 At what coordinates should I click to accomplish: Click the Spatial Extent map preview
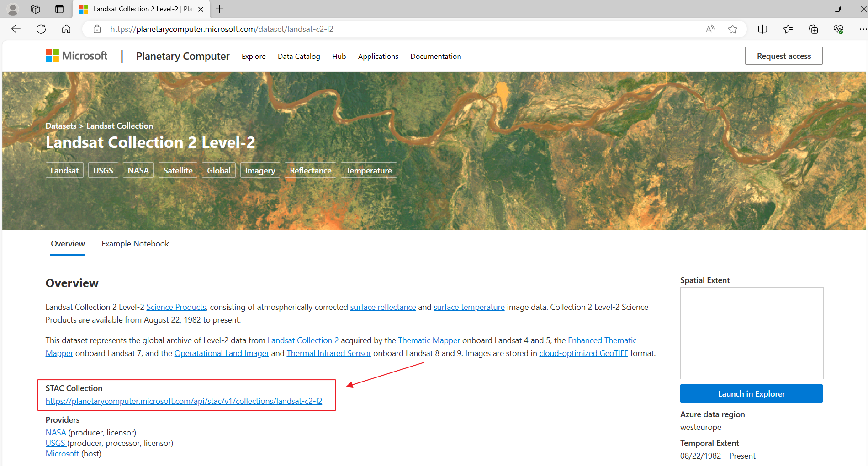click(752, 333)
